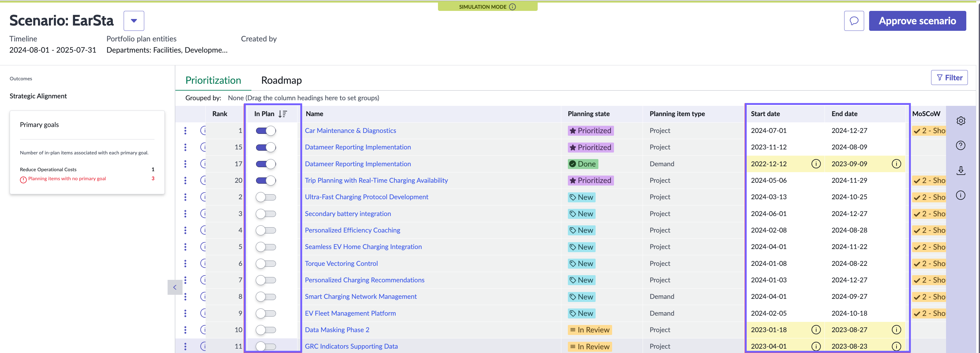980x353 pixels.
Task: Open row menu for Trip Planning row
Action: 185,181
